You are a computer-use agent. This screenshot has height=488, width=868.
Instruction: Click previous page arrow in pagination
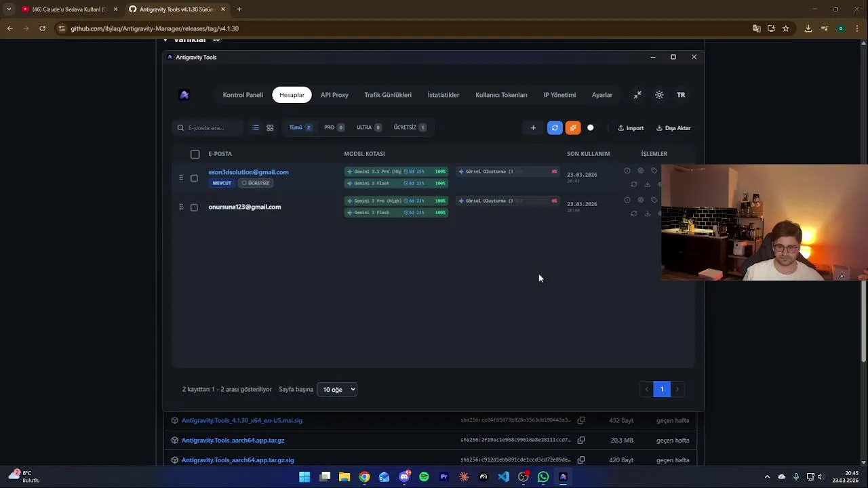point(646,389)
